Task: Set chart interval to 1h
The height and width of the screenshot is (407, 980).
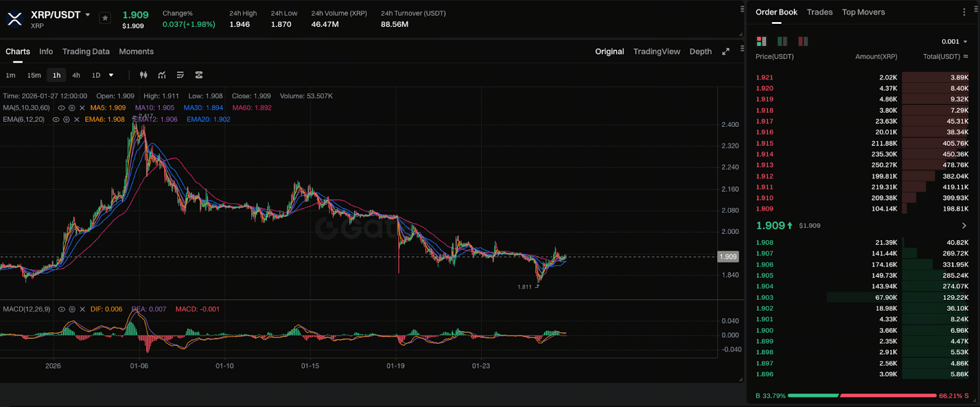Action: (56, 75)
